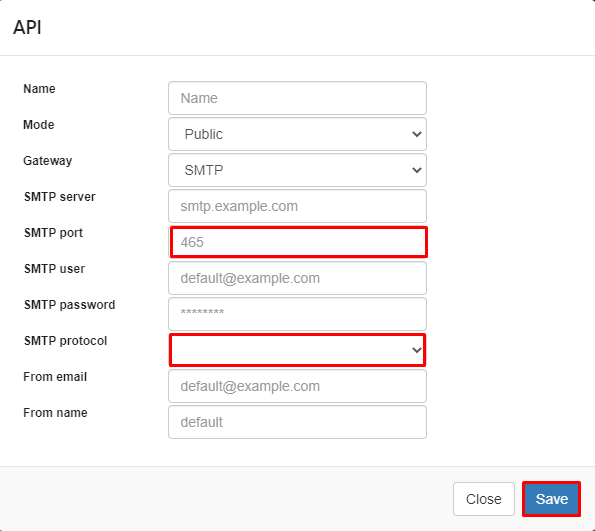
Task: Click the From email input box
Action: (x=297, y=386)
